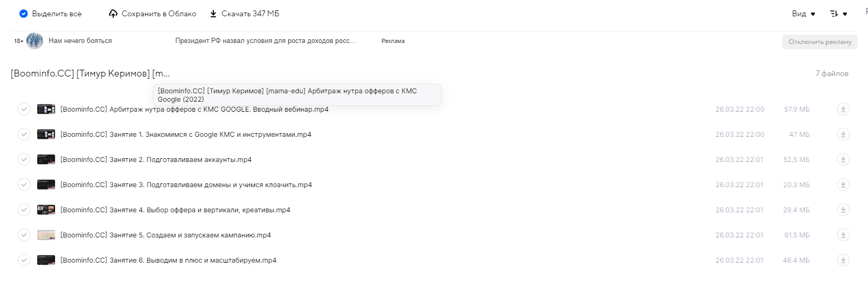The image size is (868, 282).
Task: Open the Вид view dropdown
Action: (804, 14)
